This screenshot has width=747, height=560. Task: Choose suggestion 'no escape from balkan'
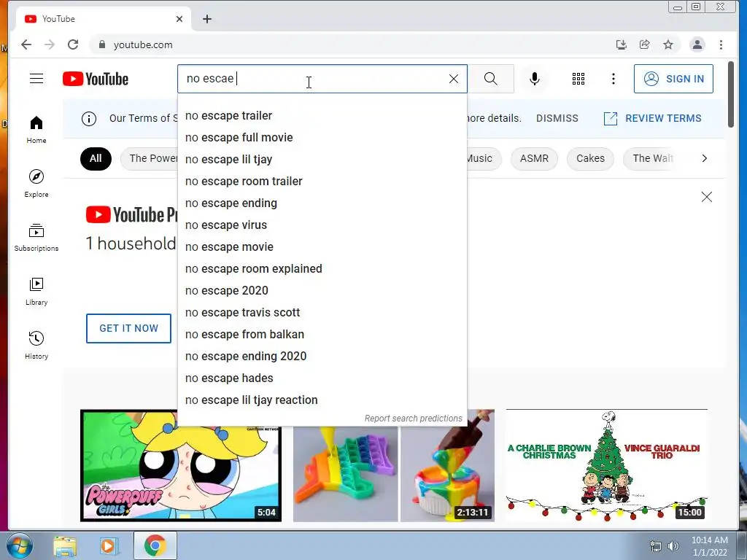point(322,335)
